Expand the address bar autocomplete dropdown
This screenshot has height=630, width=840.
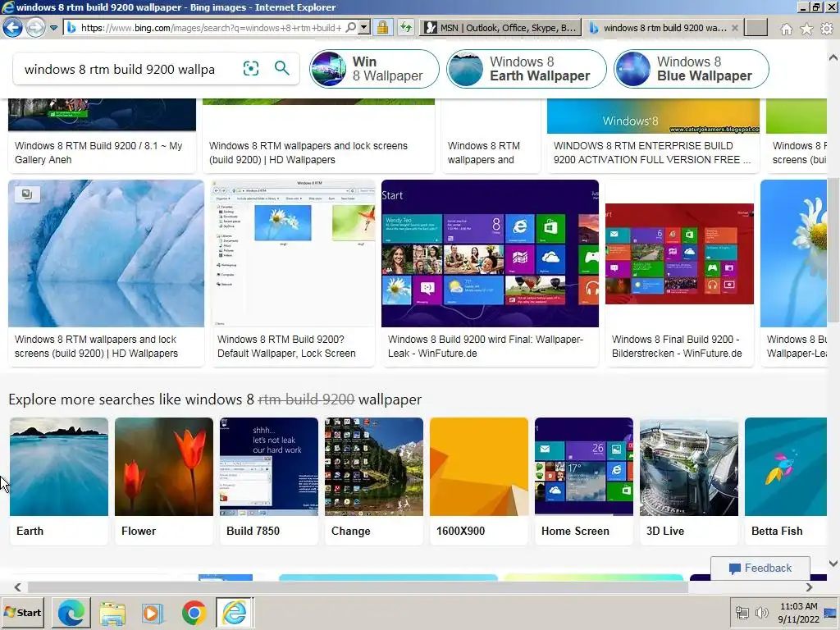tap(364, 27)
